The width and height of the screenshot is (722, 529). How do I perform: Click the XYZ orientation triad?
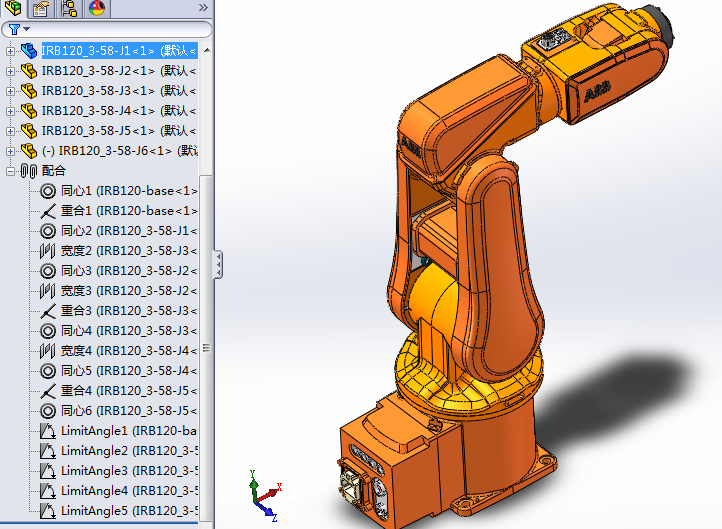265,496
